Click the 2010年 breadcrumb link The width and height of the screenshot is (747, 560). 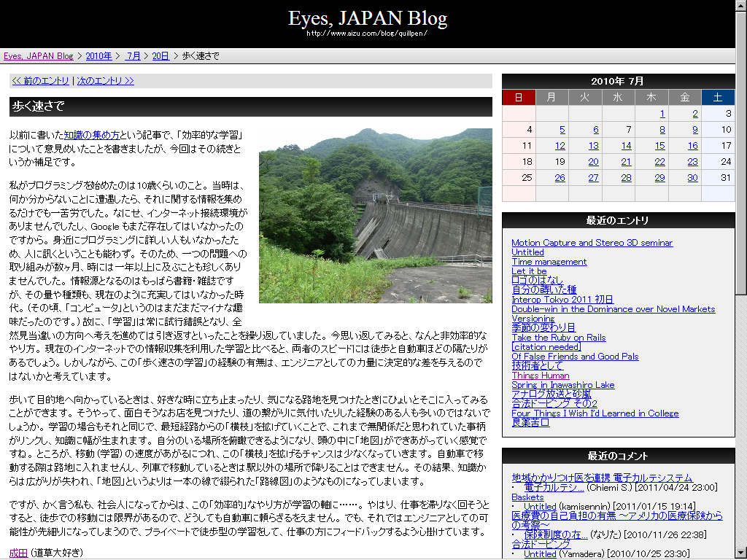click(98, 55)
